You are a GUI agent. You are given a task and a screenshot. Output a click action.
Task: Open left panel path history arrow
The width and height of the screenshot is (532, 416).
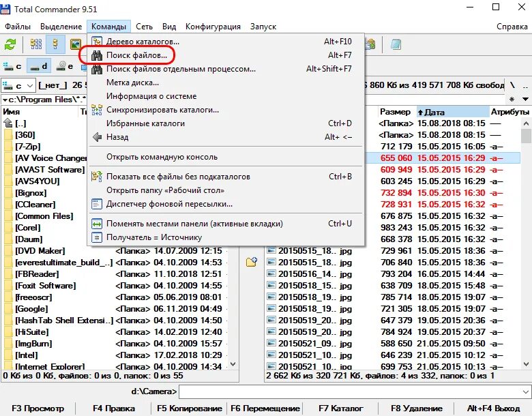tap(5, 100)
